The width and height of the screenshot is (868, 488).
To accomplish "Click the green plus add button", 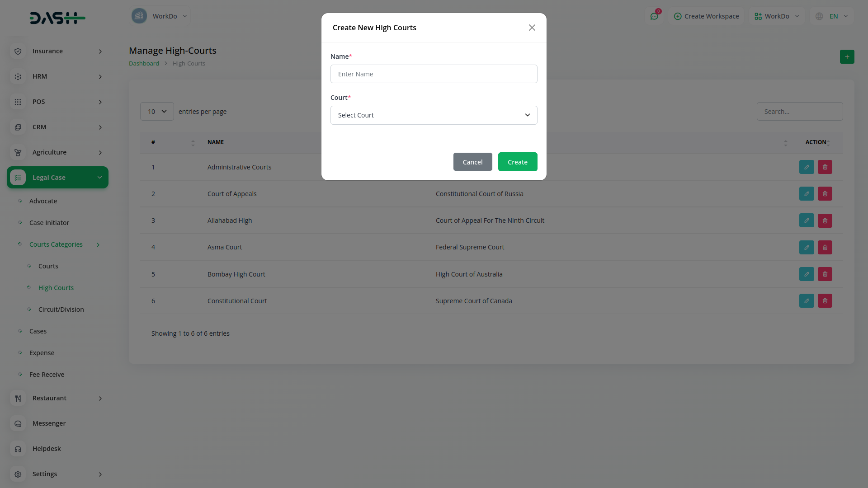I will 847,57.
